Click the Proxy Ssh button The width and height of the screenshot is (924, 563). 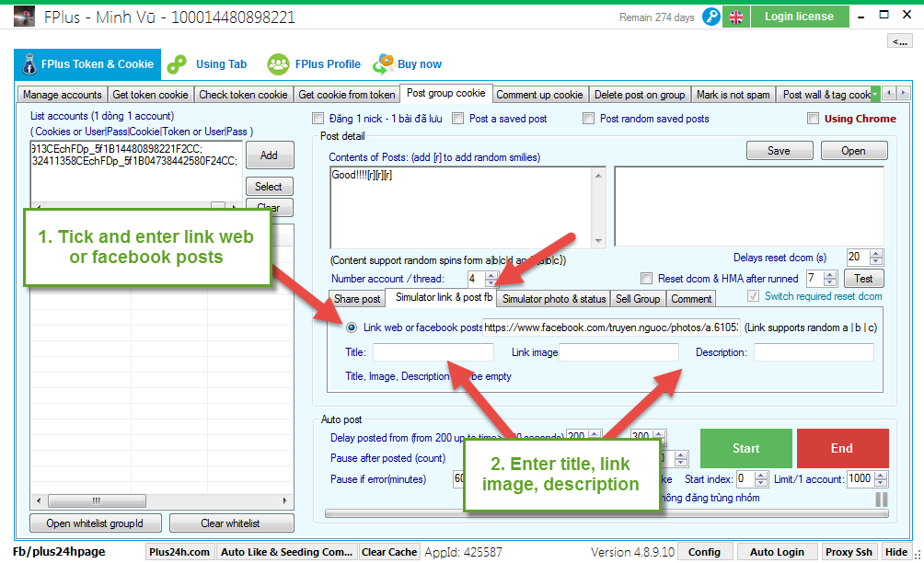849,552
